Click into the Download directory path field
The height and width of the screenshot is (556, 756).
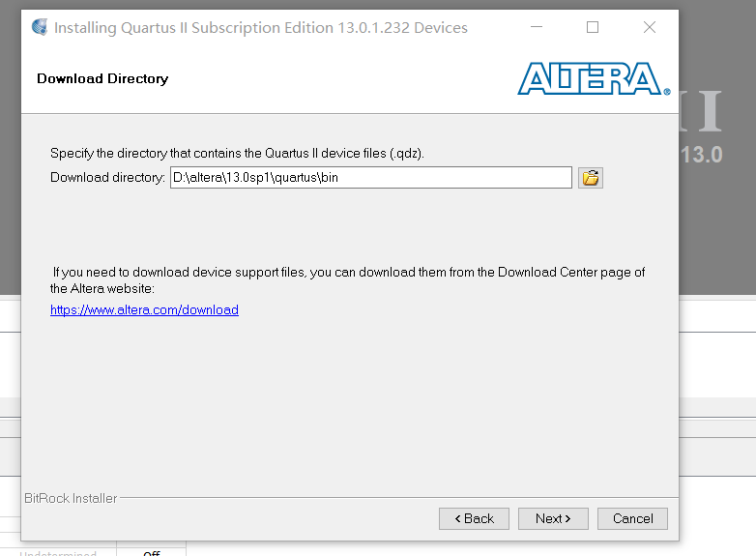click(x=371, y=178)
